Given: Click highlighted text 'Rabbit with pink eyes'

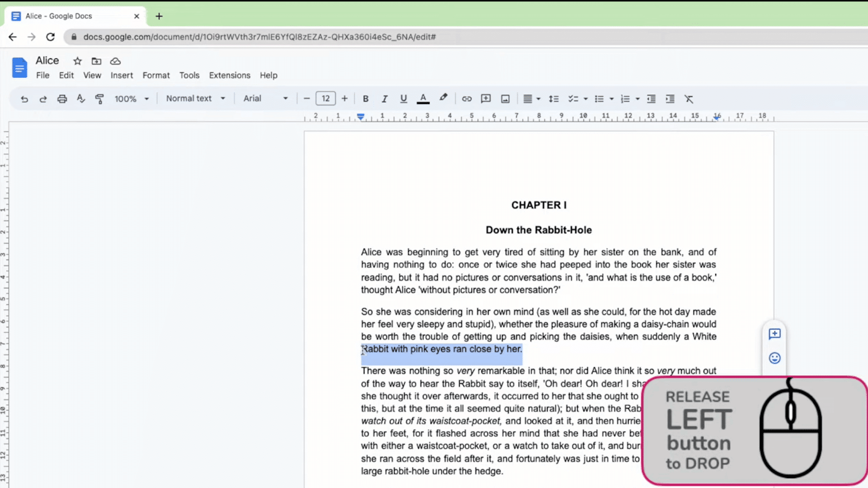Looking at the screenshot, I should click(406, 349).
